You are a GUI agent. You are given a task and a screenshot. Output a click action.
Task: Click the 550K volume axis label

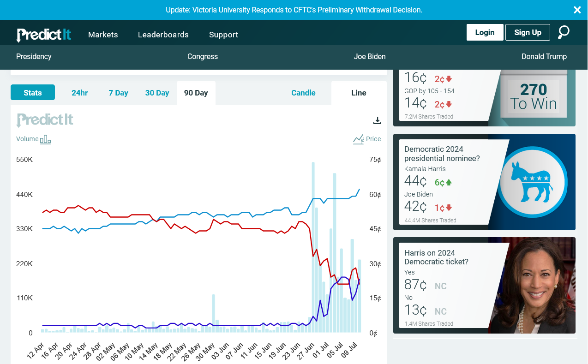tap(24, 160)
